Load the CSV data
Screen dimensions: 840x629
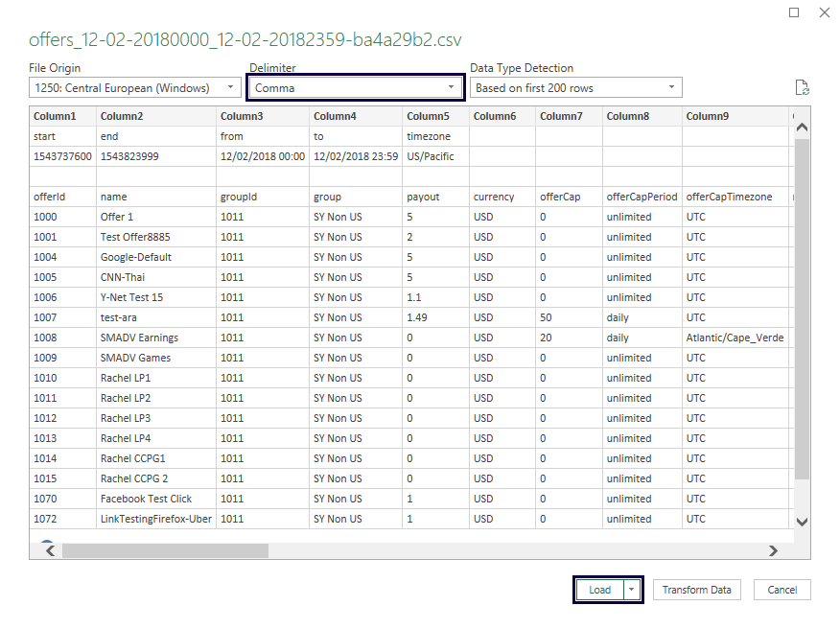click(x=599, y=590)
